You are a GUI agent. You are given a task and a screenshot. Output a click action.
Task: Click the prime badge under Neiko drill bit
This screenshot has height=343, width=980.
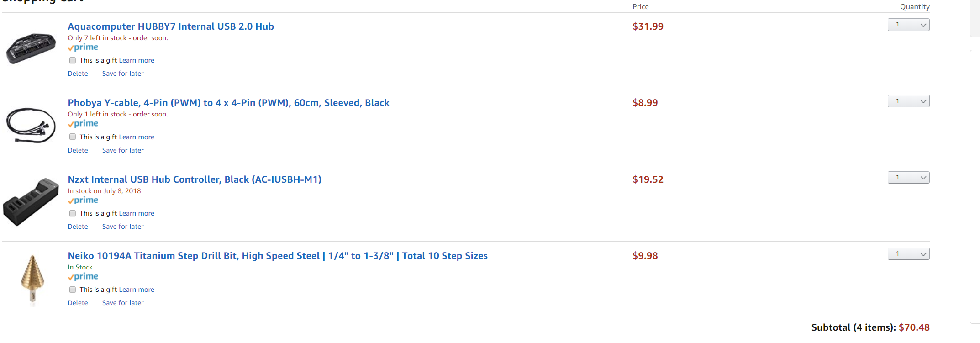[83, 277]
